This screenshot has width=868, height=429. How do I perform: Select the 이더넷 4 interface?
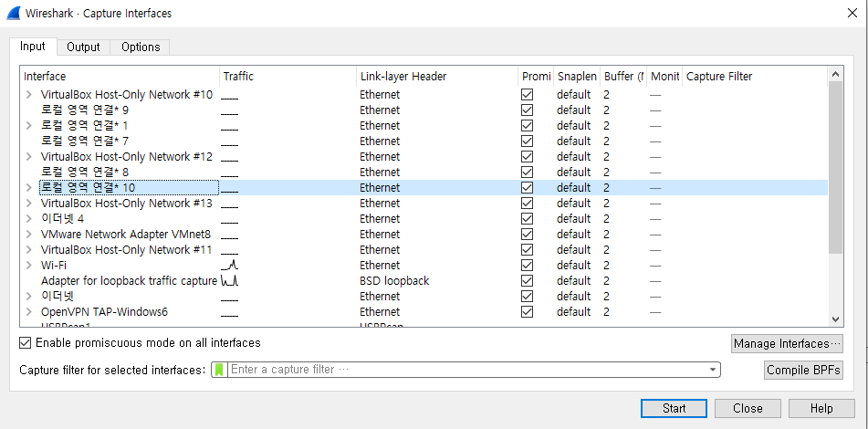63,219
